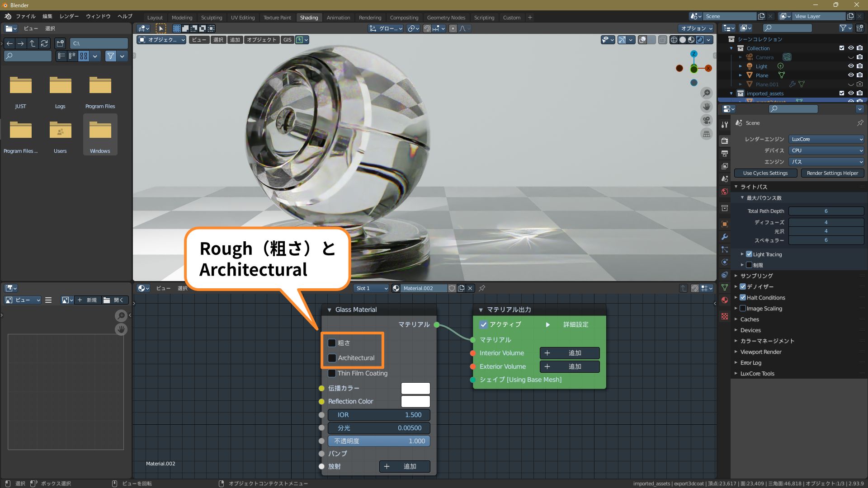This screenshot has height=488, width=868.
Task: Switch to the Compositing workspace tab
Action: tap(404, 18)
